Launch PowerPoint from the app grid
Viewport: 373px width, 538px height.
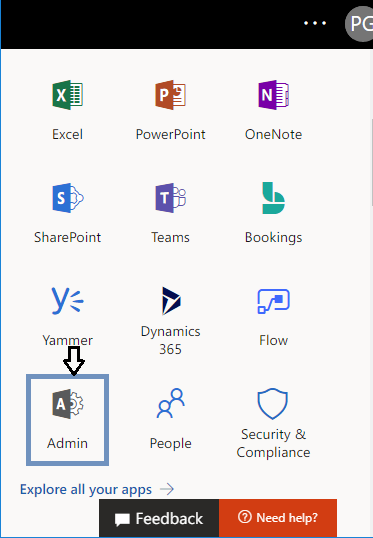point(171,95)
